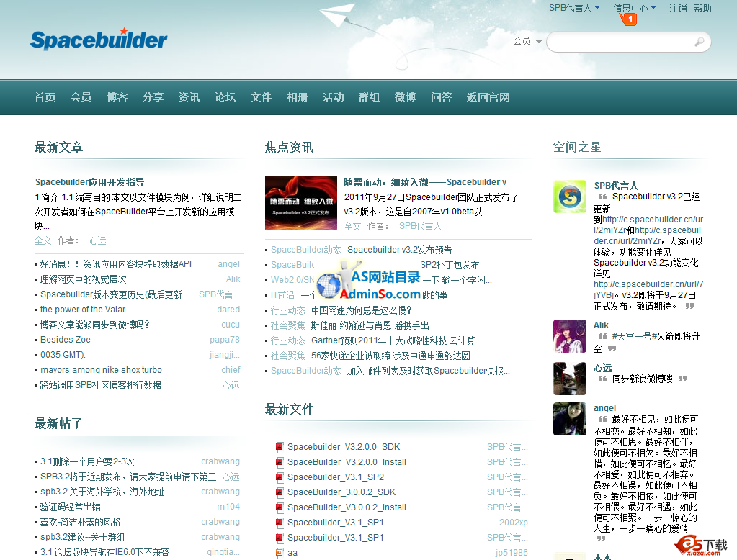The height and width of the screenshot is (560, 737).
Task: Click the Spacebuilder_V3.1_SP2 file icon
Action: coord(280,477)
